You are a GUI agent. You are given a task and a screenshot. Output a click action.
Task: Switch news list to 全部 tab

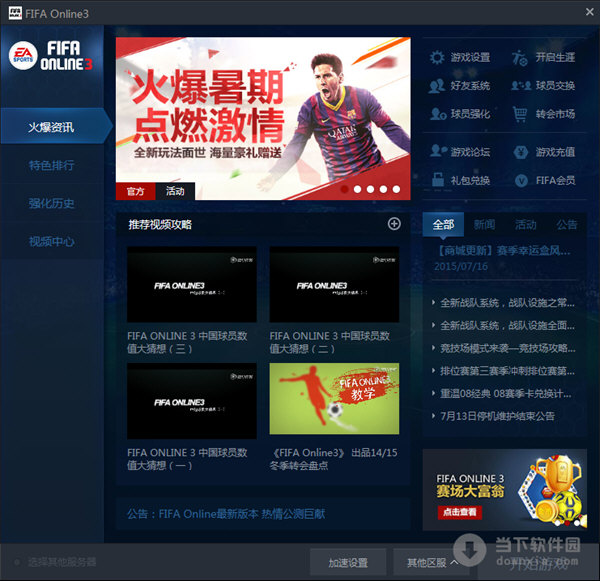point(443,224)
